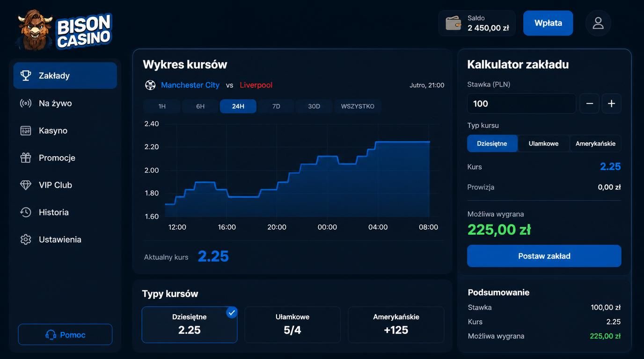The height and width of the screenshot is (359, 644).
Task: Click the gift icon beside Promocje
Action: (26, 158)
